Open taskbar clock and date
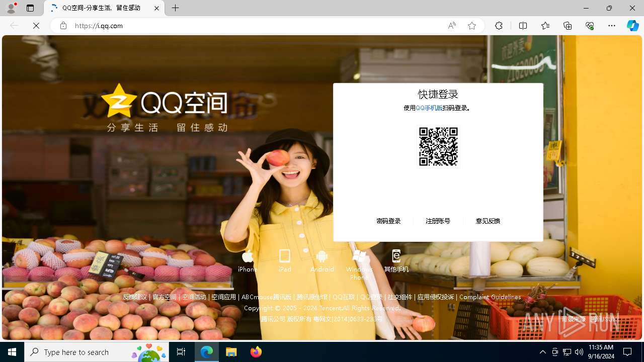The image size is (644, 362). 601,352
